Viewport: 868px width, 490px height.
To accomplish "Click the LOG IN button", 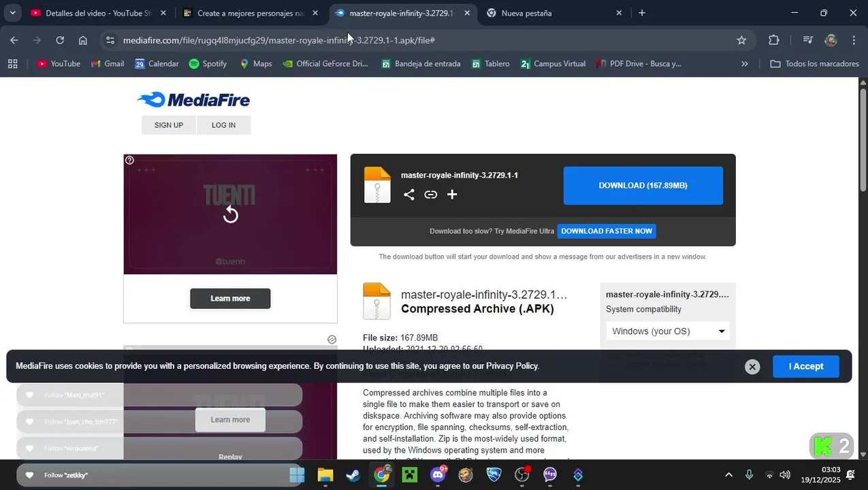I will (223, 125).
